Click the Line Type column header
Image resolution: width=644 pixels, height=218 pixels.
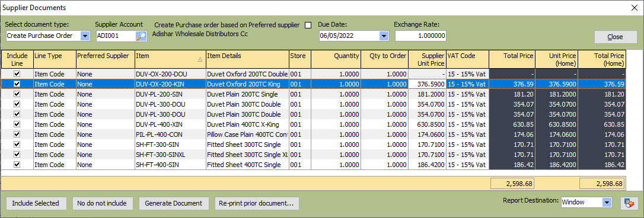point(55,59)
